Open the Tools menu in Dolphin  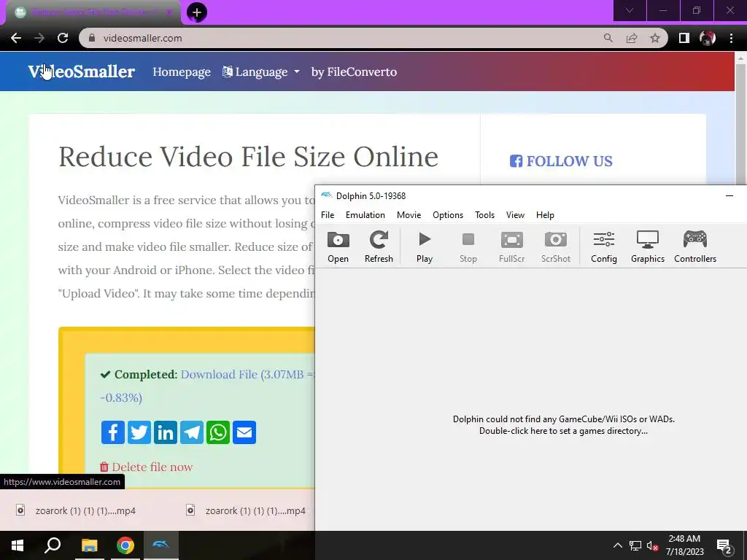(x=484, y=215)
